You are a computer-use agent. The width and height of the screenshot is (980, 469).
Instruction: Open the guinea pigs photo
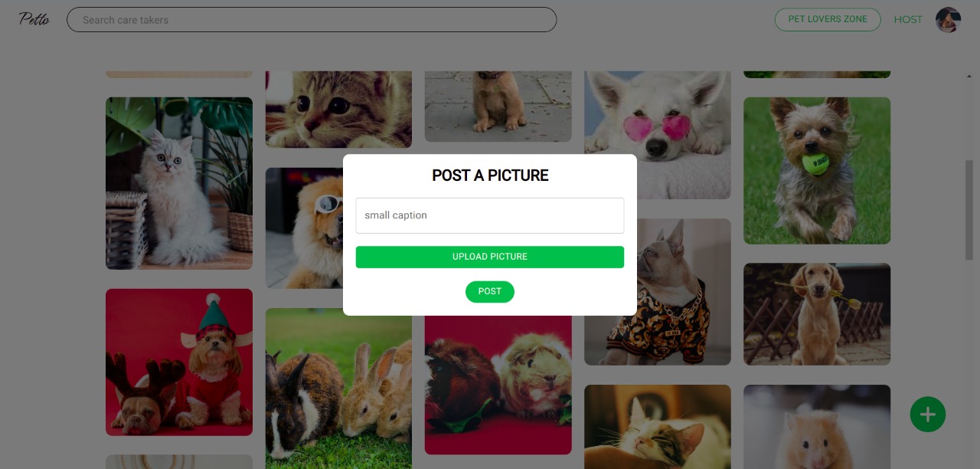click(x=498, y=385)
